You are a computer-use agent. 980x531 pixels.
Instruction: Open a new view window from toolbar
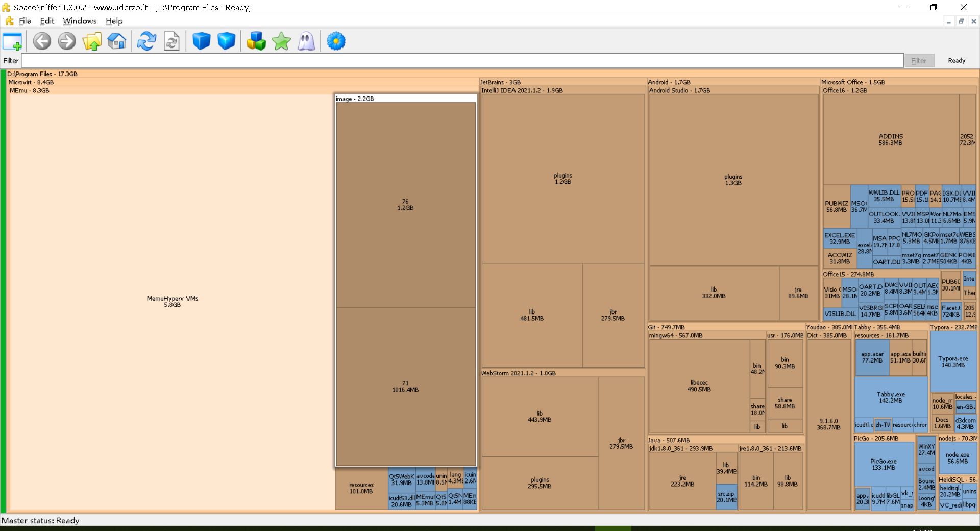12,41
